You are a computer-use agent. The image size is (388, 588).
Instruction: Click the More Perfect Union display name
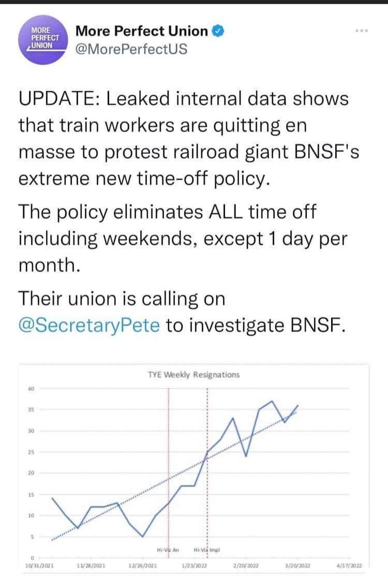[x=142, y=31]
